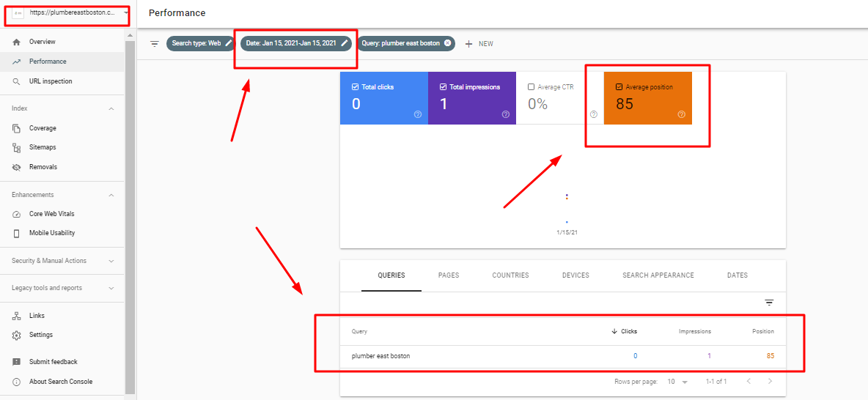Collapse the Enhancements section

pyautogui.click(x=111, y=196)
